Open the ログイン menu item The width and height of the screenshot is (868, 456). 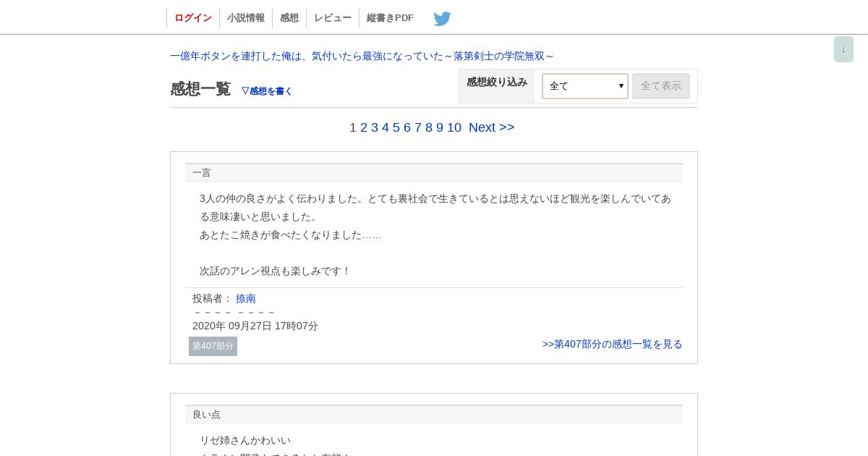click(x=193, y=18)
